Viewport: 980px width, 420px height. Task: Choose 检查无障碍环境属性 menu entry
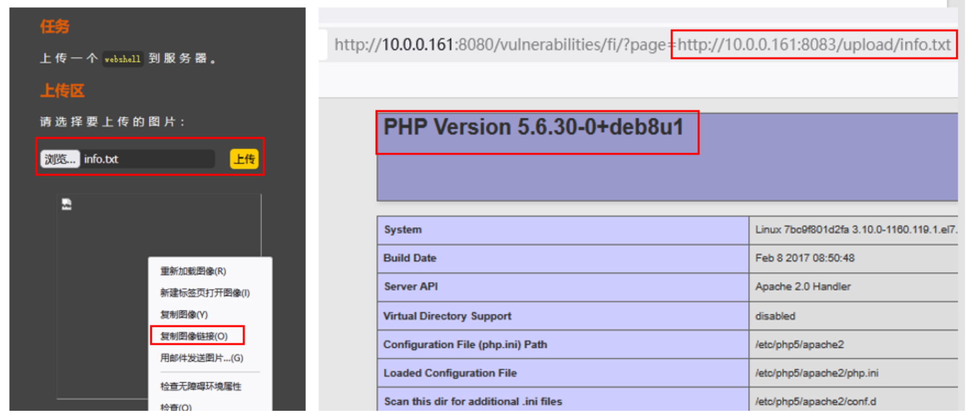point(201,386)
